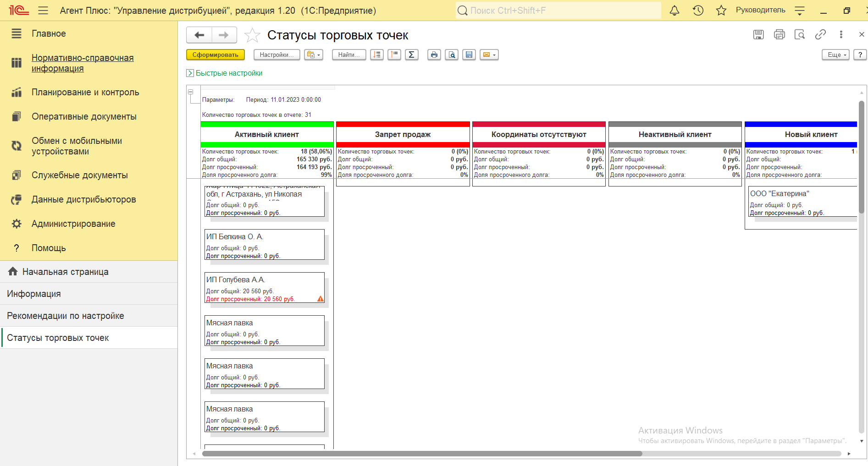Open history clock icon
This screenshot has width=868, height=466.
(698, 10)
